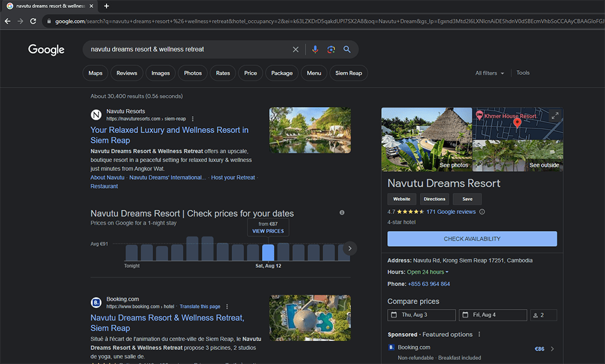Click the info icon next to Google reviews rating
605x364 pixels.
coord(482,212)
